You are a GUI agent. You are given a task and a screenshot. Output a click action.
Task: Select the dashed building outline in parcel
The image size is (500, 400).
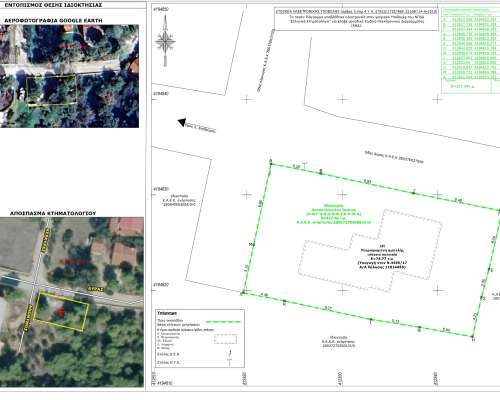(370, 251)
